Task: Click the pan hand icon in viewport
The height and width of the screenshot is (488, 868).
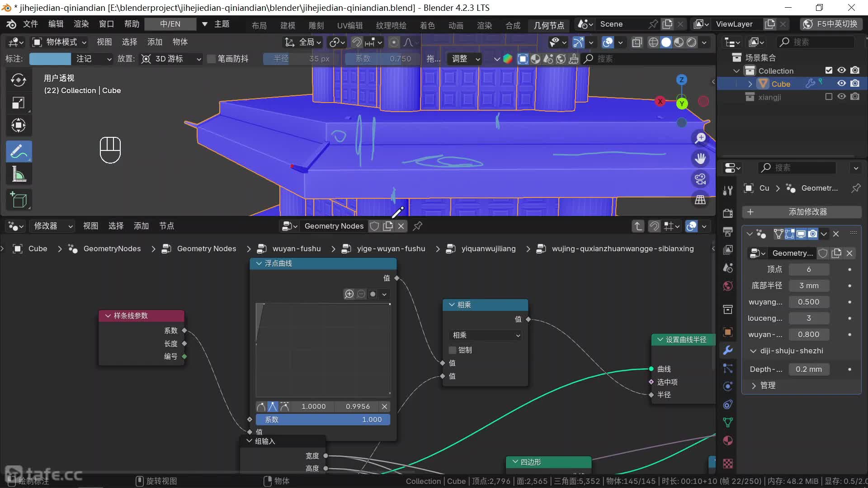Action: coord(700,159)
